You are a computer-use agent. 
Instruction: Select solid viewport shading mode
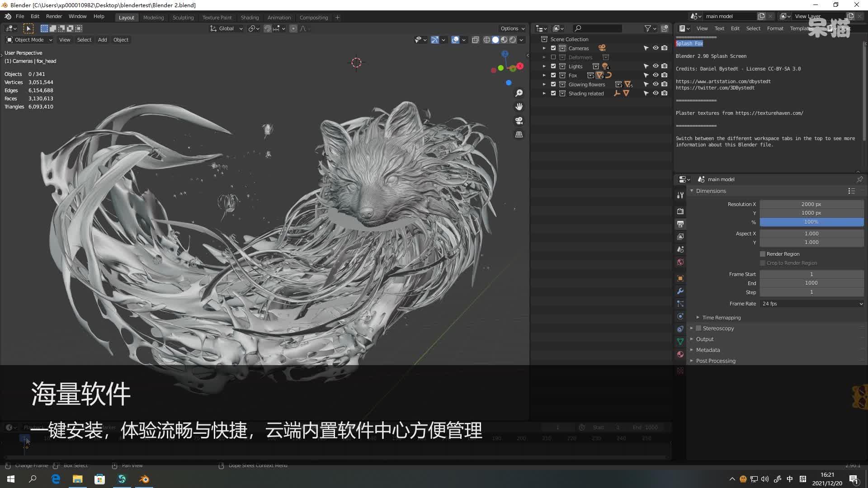coord(495,40)
